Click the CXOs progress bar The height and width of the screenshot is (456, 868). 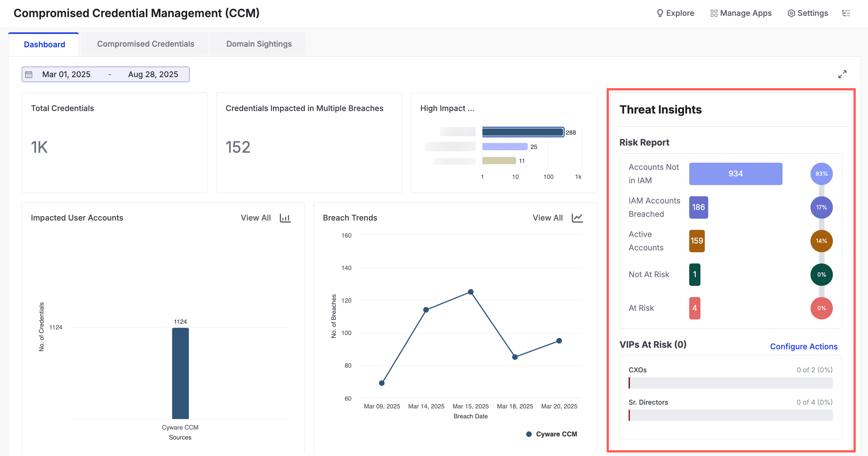[730, 383]
